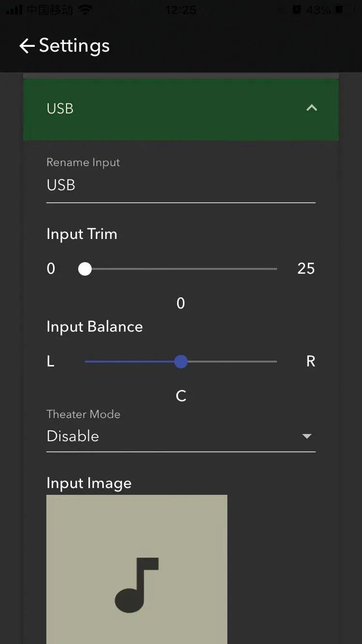Click the Input Trim slider handle
362x644 pixels.
click(x=85, y=269)
